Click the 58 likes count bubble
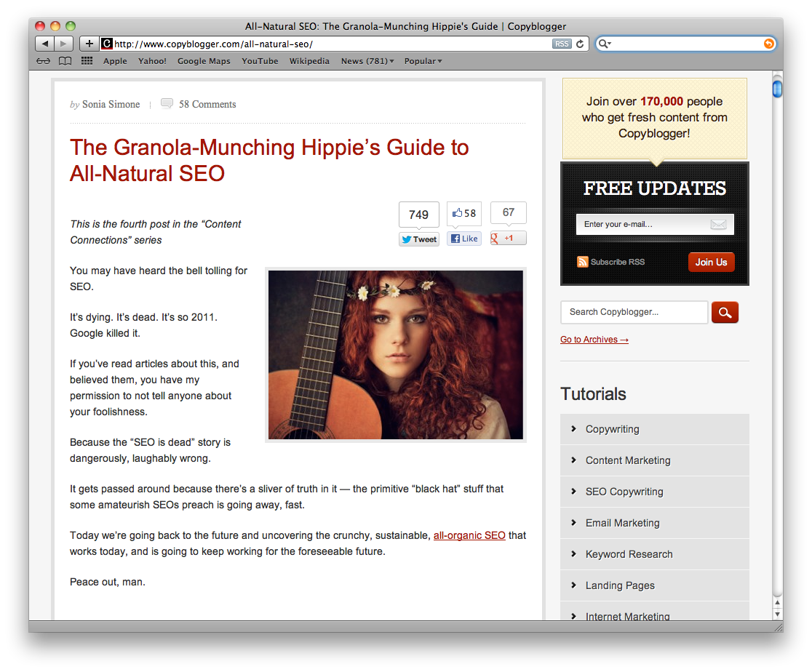This screenshot has height=672, width=812. (x=464, y=213)
